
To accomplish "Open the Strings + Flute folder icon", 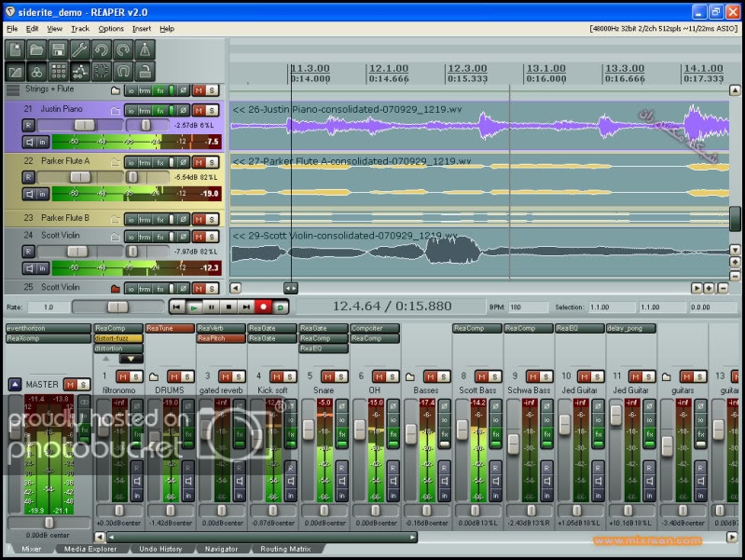I will click(115, 90).
